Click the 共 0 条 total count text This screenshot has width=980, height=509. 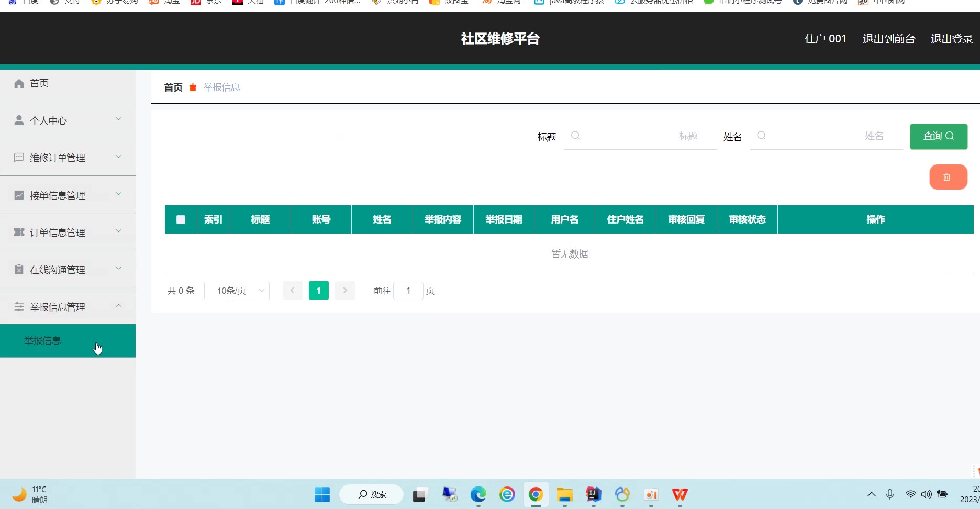181,291
